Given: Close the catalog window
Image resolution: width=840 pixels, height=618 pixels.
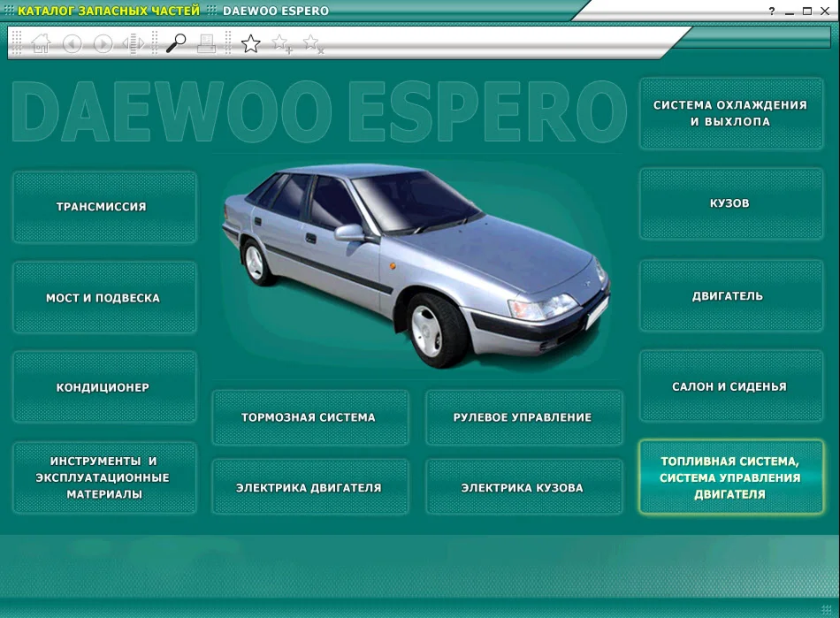Looking at the screenshot, I should tap(825, 11).
